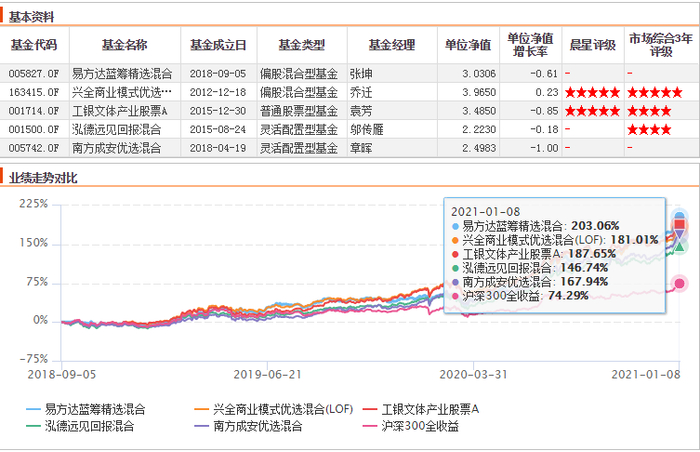Click four-star 3-year rating for 邬传雁's fund
The width and height of the screenshot is (700, 452).
649,130
